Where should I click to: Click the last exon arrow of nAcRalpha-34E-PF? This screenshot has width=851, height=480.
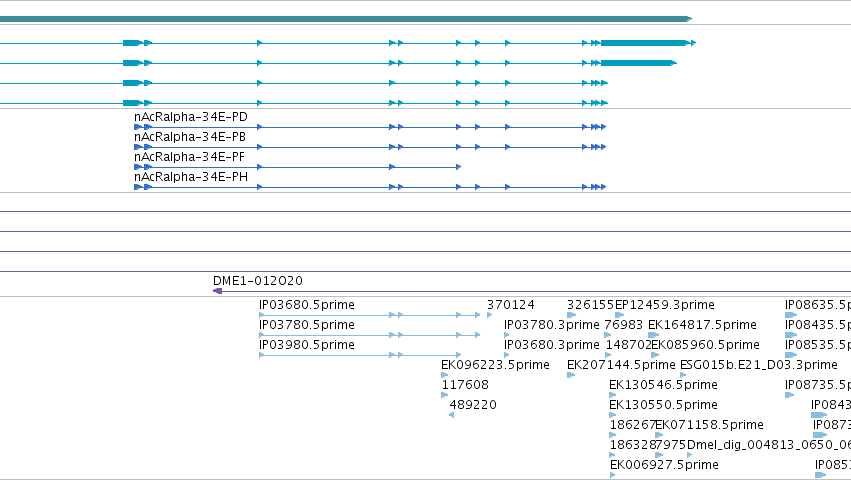pyautogui.click(x=459, y=167)
